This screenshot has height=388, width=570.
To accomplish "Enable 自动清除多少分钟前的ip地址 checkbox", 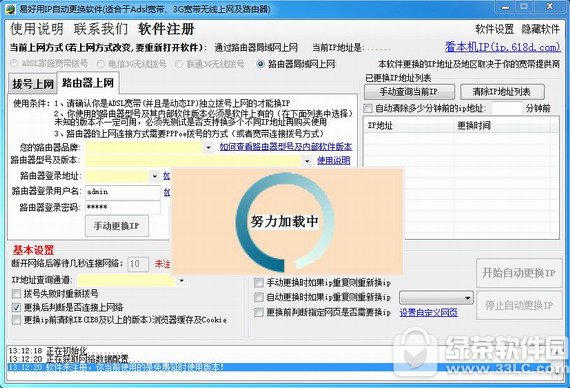I will tap(368, 108).
